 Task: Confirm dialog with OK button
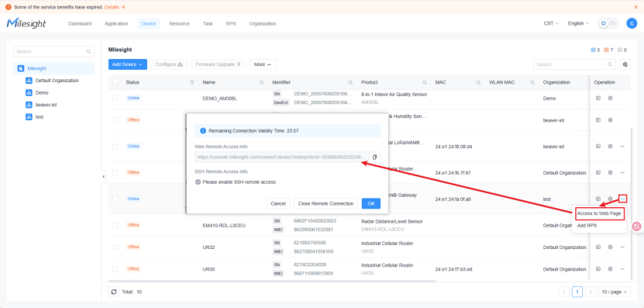click(x=371, y=203)
